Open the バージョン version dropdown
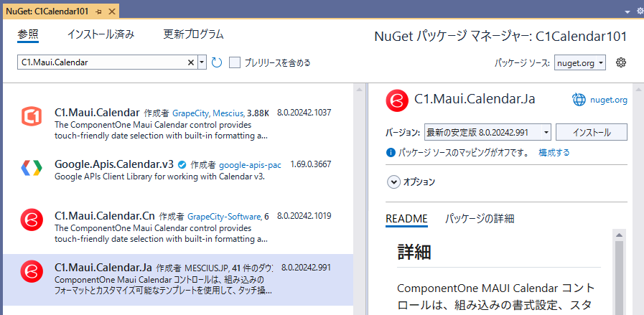The height and width of the screenshot is (315, 644). [487, 133]
